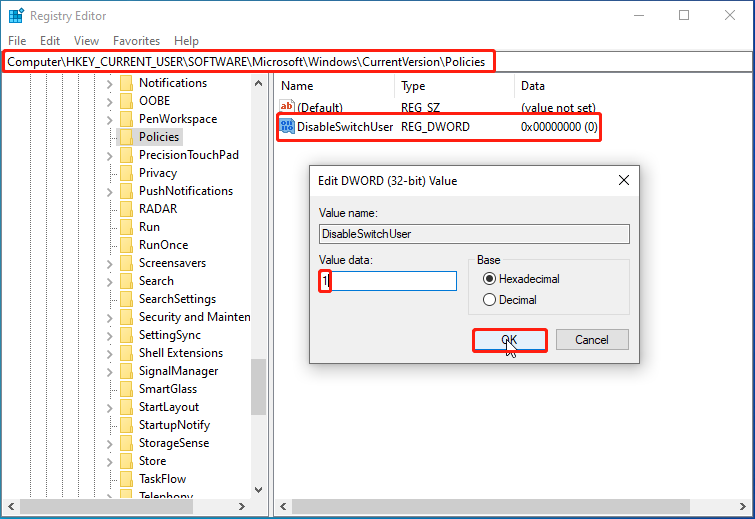The image size is (755, 519).
Task: Cancel the Edit DWORD dialog
Action: [592, 340]
